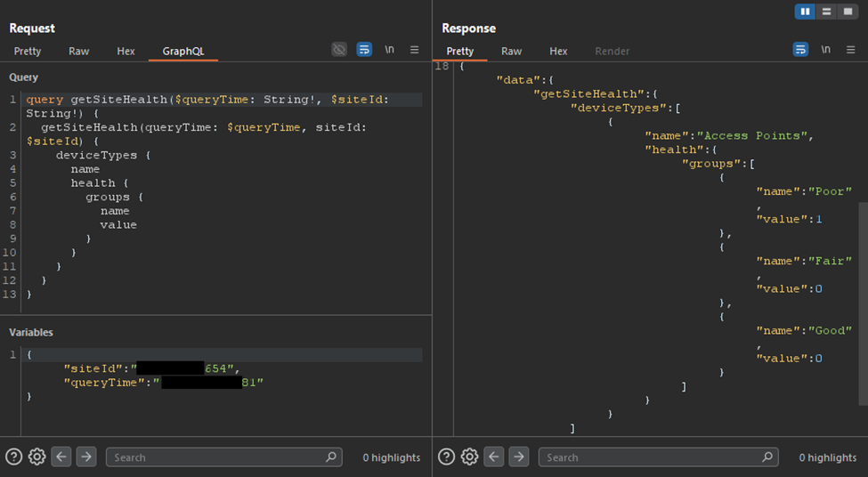Open Response panel options menu
This screenshot has height=477, width=868.
click(x=851, y=49)
